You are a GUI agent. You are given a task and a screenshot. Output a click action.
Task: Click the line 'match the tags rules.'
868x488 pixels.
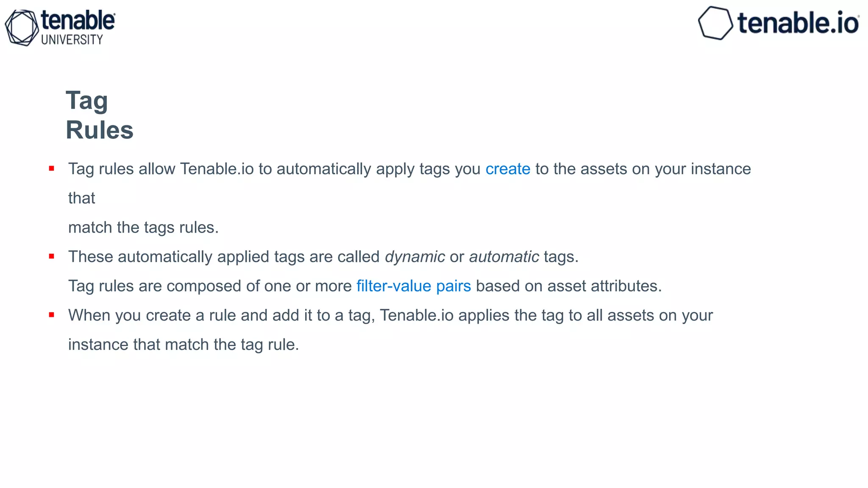tap(144, 228)
